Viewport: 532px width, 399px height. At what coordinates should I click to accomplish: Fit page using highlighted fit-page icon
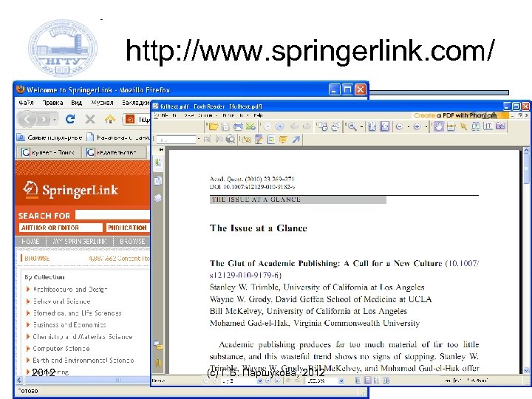click(x=385, y=126)
